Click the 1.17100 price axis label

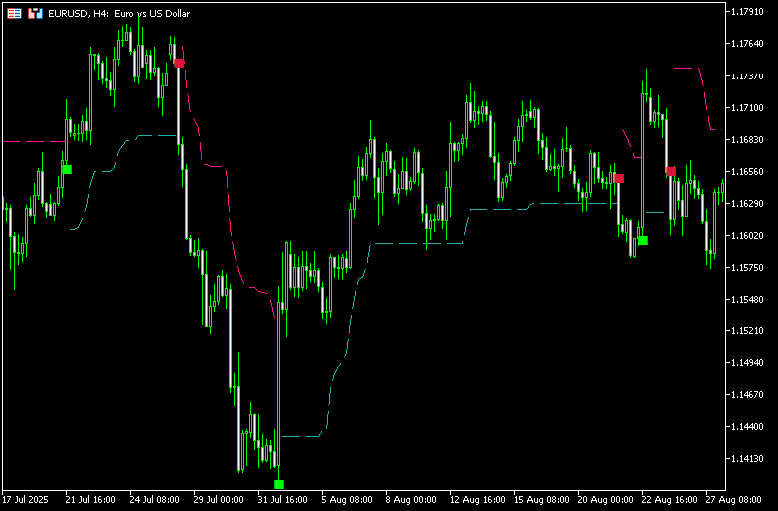coord(748,108)
